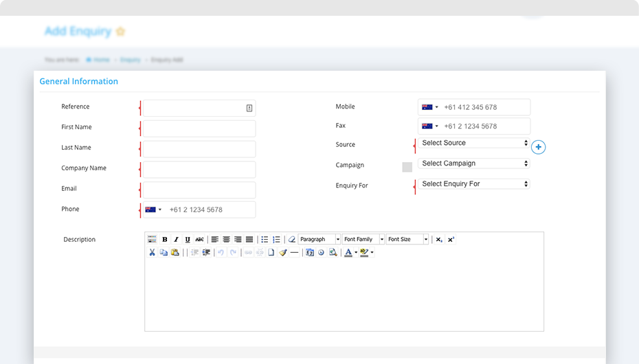639x364 pixels.
Task: Focus the First Name field
Action: pyautogui.click(x=199, y=128)
